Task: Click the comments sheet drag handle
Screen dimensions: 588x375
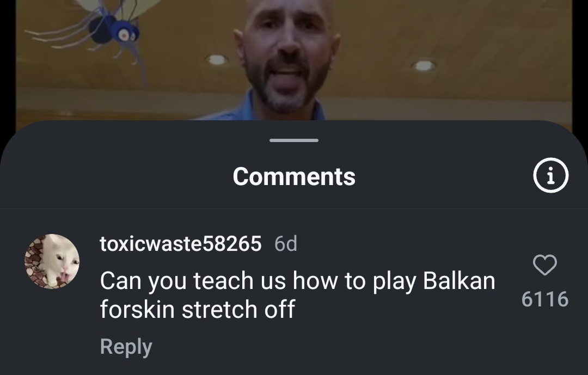Action: click(x=293, y=140)
